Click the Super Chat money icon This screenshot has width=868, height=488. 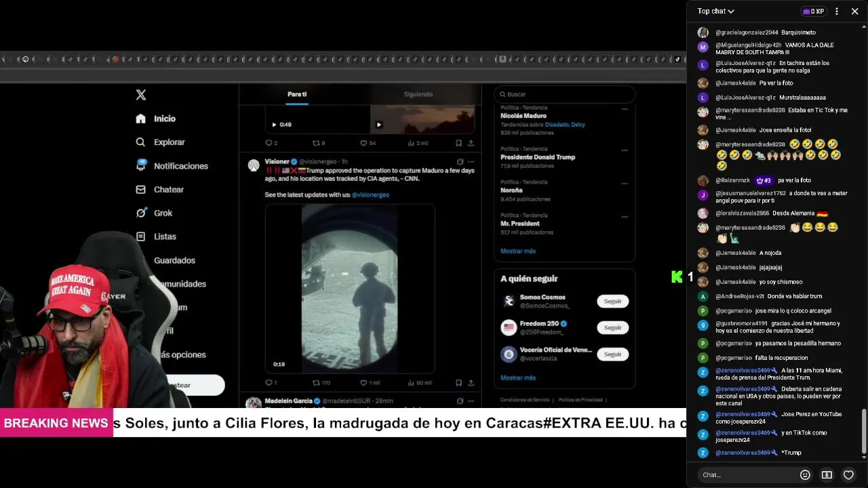827,475
